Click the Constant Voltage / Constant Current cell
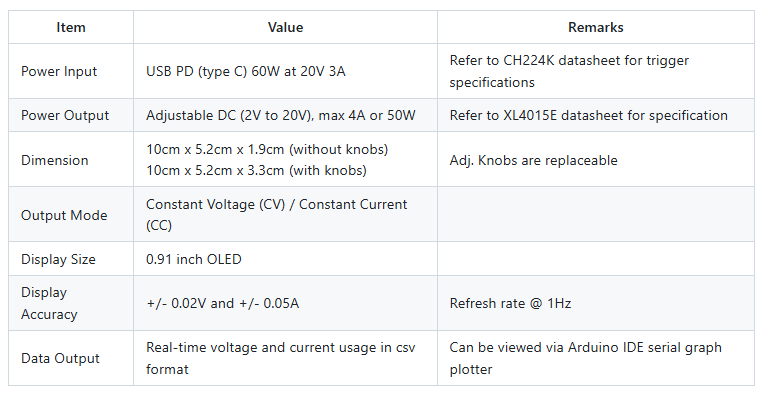The width and height of the screenshot is (765, 393). [276, 215]
